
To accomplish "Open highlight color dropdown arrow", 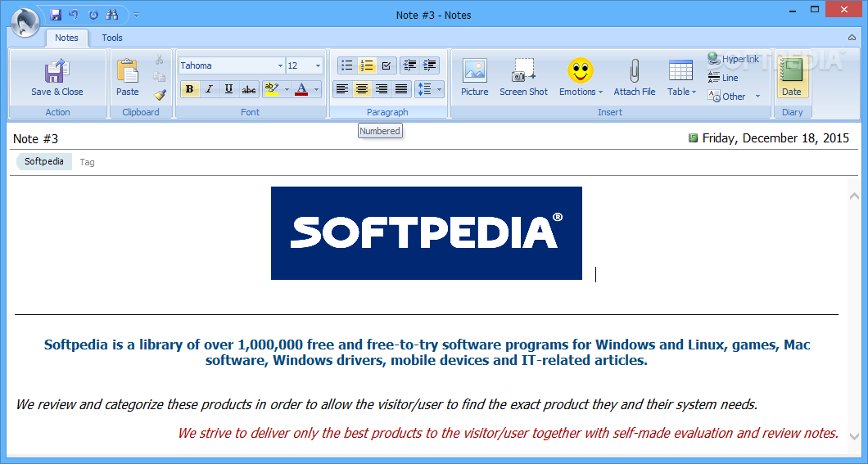I will tap(287, 89).
